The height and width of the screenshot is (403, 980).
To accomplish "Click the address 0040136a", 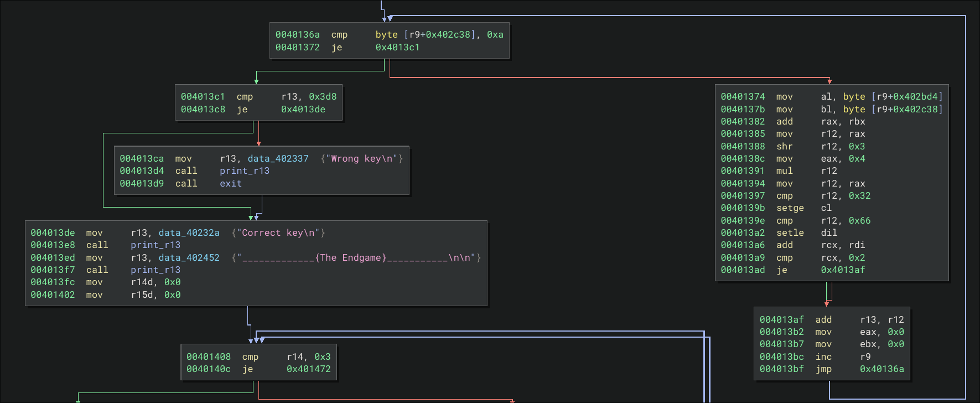I will [298, 35].
